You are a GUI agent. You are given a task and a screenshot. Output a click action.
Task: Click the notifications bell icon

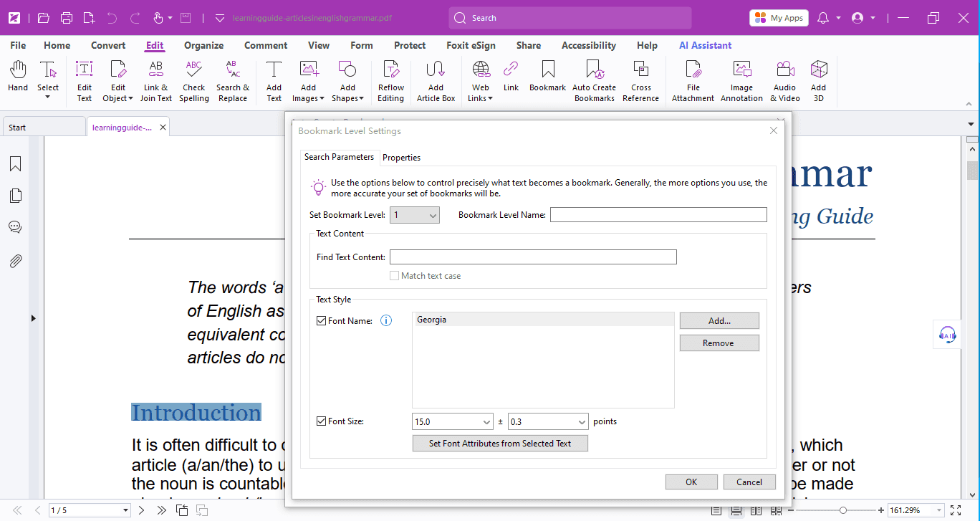pos(824,18)
